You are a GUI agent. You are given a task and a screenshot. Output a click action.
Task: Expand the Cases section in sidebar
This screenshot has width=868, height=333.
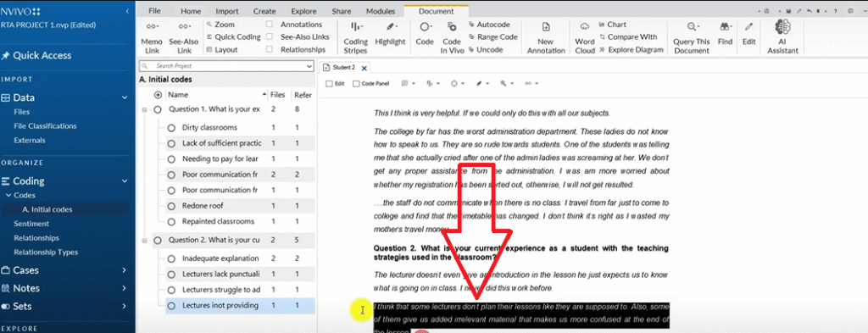click(x=125, y=270)
